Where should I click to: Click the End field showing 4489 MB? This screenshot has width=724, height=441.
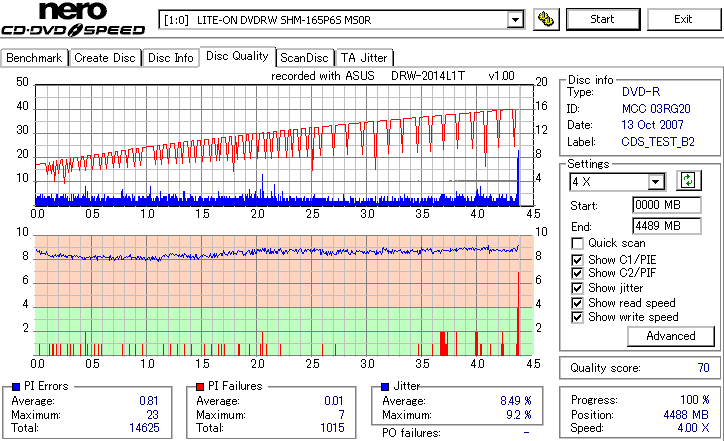(666, 226)
